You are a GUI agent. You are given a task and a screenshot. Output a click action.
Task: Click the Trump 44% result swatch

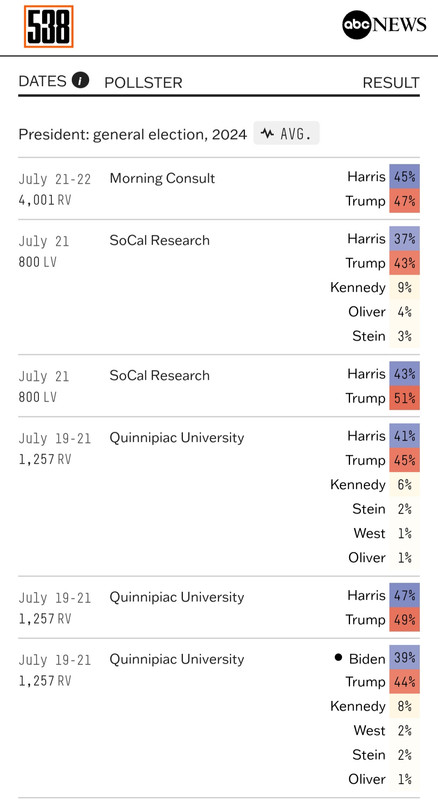[x=404, y=682]
